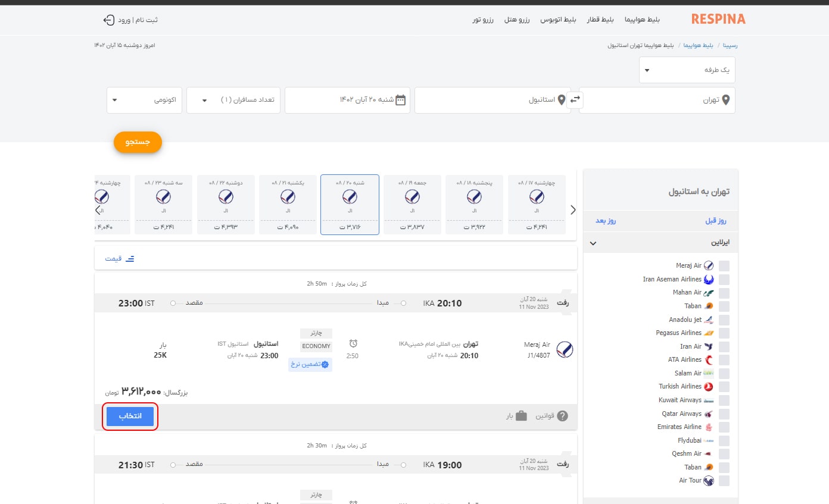Click انتخاب button for Meraj Air flight
Screen dimensions: 829x504
click(x=130, y=417)
